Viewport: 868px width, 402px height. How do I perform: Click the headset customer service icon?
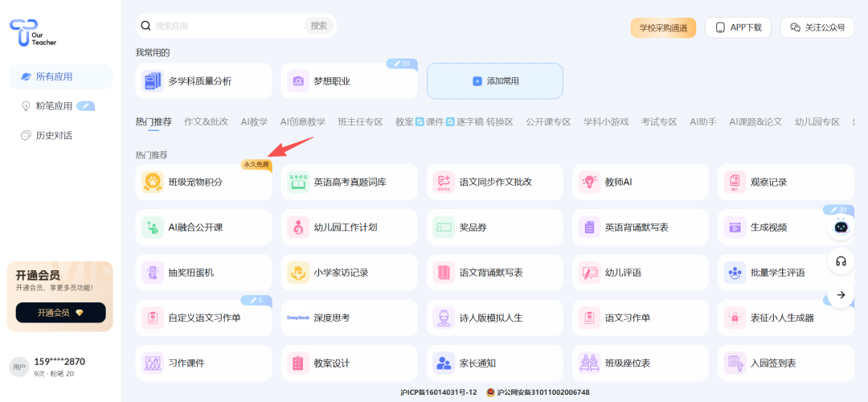point(841,261)
